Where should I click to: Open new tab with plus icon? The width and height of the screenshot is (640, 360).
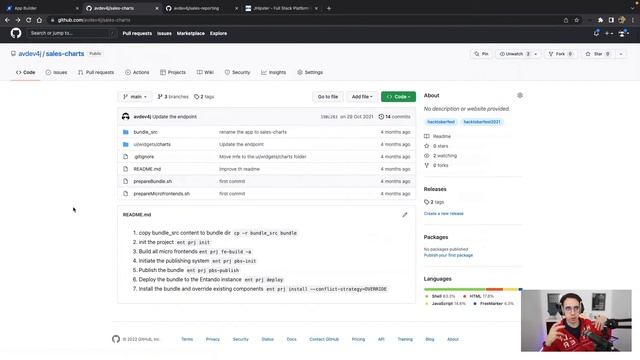click(x=329, y=8)
